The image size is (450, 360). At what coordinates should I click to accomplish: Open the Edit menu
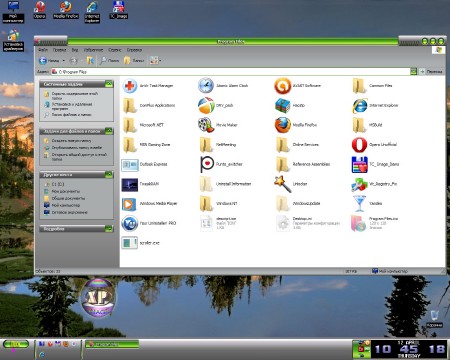[x=59, y=50]
